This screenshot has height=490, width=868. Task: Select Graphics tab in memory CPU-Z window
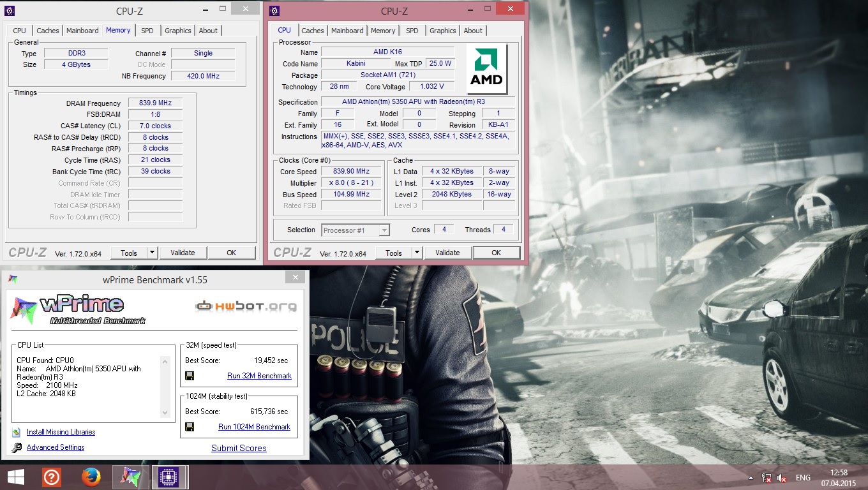click(178, 31)
